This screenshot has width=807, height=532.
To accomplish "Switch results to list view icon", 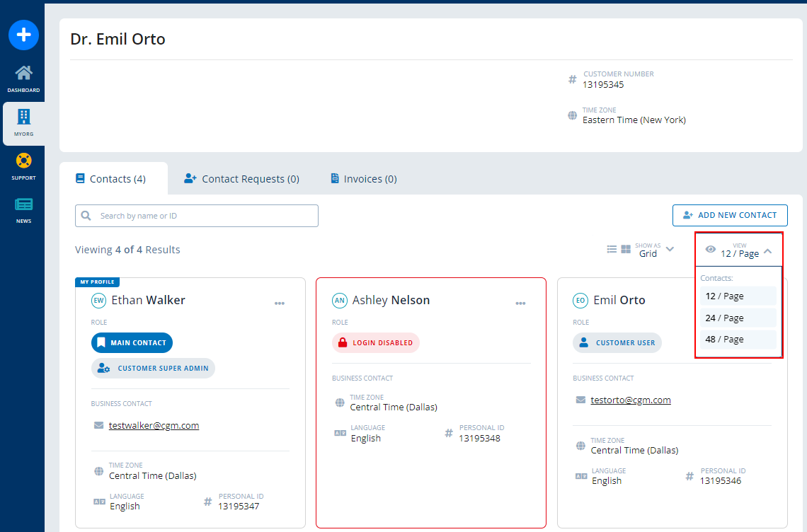I will (x=611, y=248).
